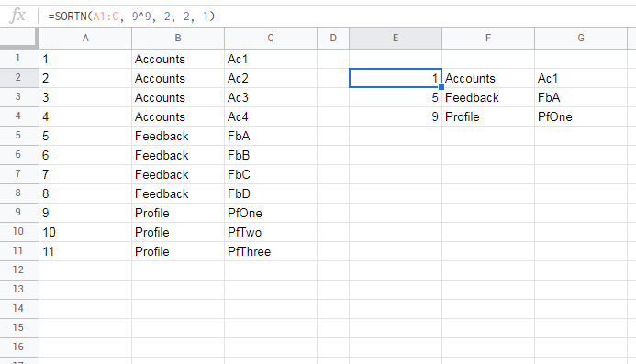Viewport: 636px width, 364px height.
Task: Click the fill handle of cell E2
Action: (441, 87)
